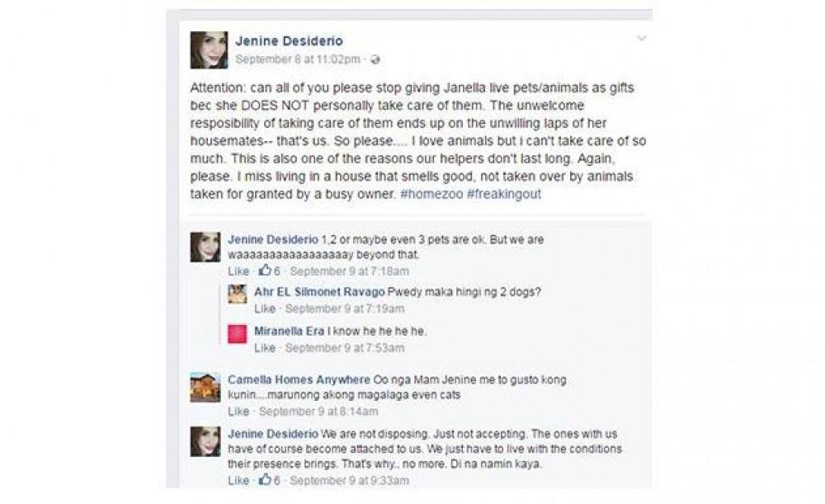This screenshot has height=504, width=825.
Task: Click Jenine Desiderio's post profile picture
Action: click(209, 50)
